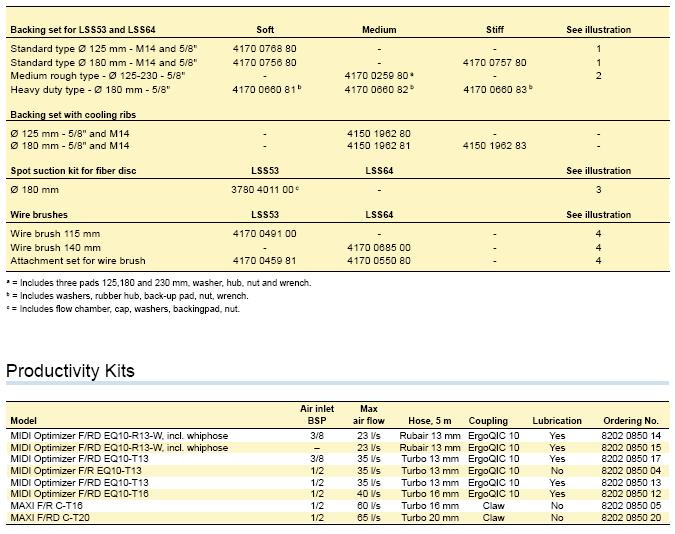Select ordering number 8202 0850 17
675x534 pixels.
pyautogui.click(x=631, y=459)
